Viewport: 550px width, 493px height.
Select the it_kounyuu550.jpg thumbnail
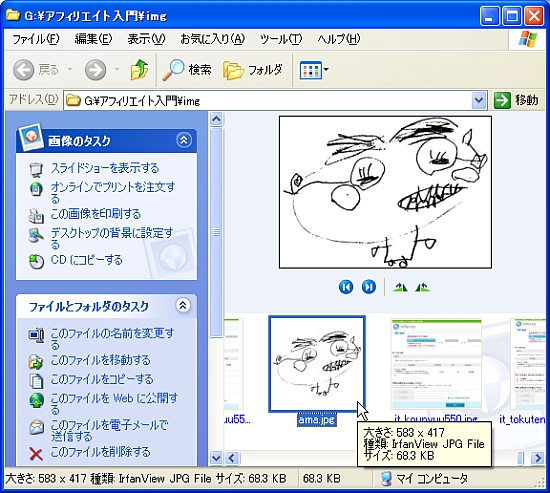point(436,364)
